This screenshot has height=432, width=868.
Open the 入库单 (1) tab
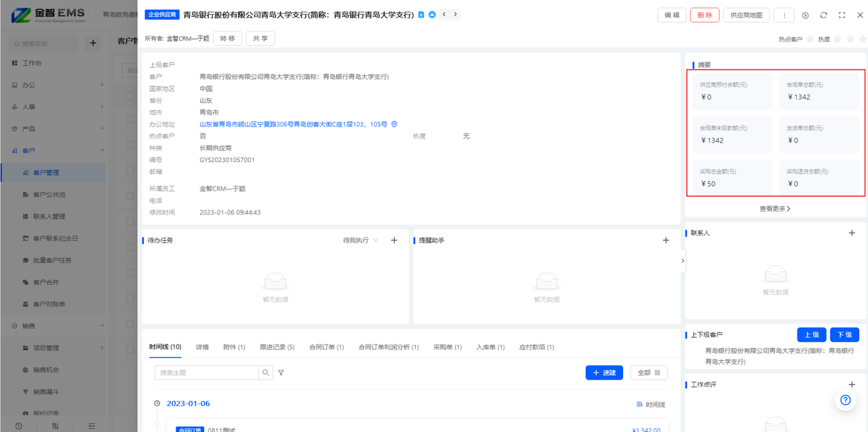click(x=490, y=347)
